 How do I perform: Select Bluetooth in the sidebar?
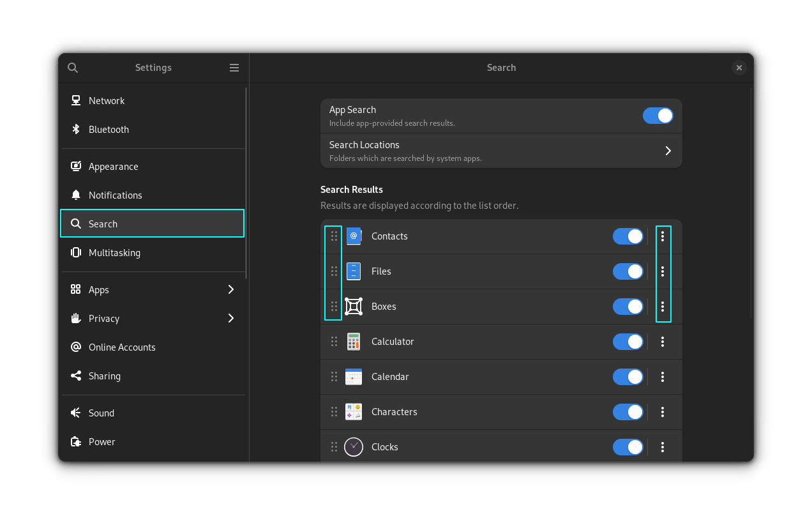coord(109,130)
